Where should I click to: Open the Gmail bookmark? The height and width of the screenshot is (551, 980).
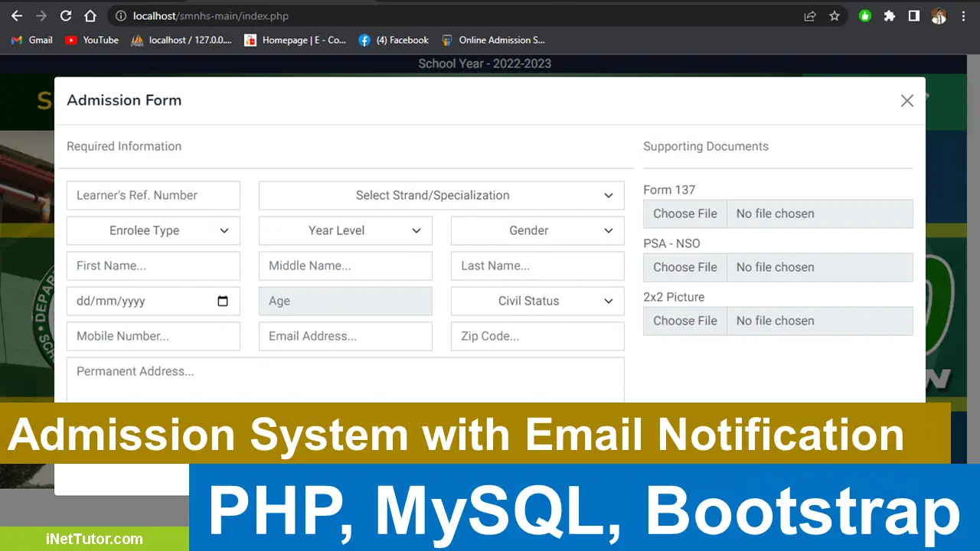click(x=31, y=40)
